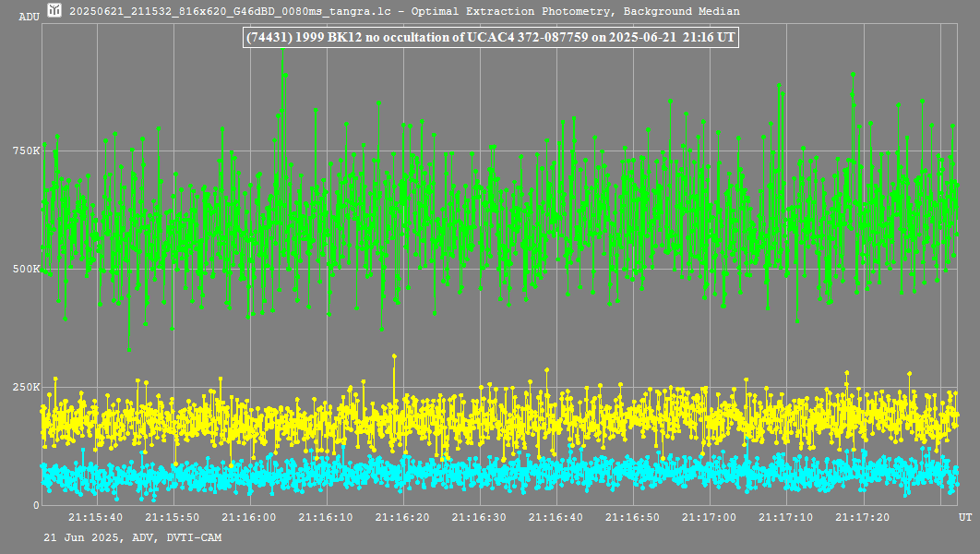The image size is (980, 554).
Task: Select the 21:16:20 time marker
Action: coord(403,520)
